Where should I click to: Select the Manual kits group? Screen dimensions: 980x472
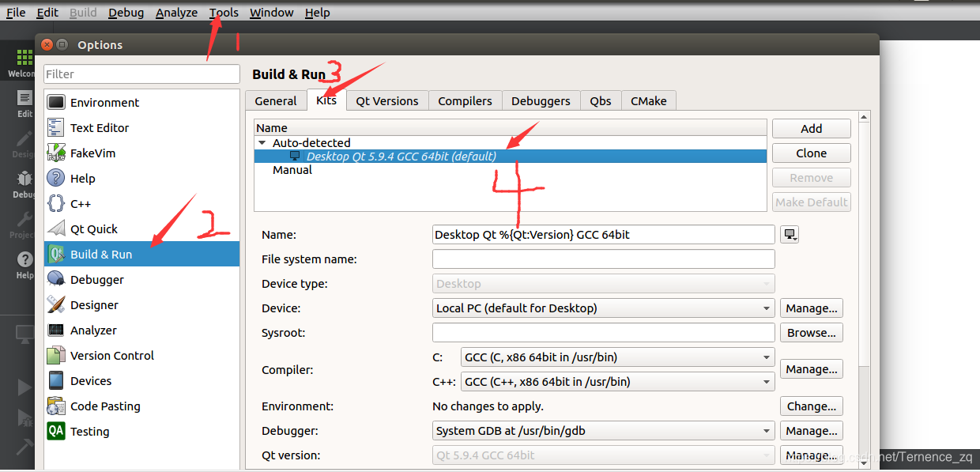(x=292, y=170)
